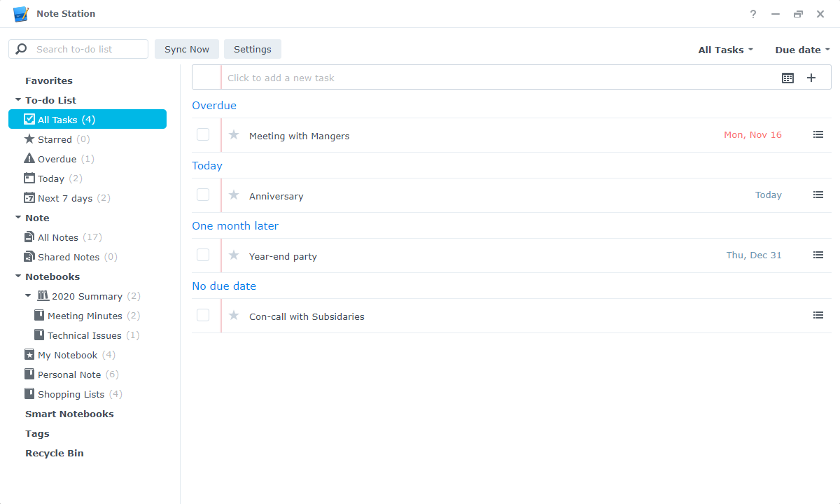
Task: Click the calendar icon in new task bar
Action: (787, 78)
